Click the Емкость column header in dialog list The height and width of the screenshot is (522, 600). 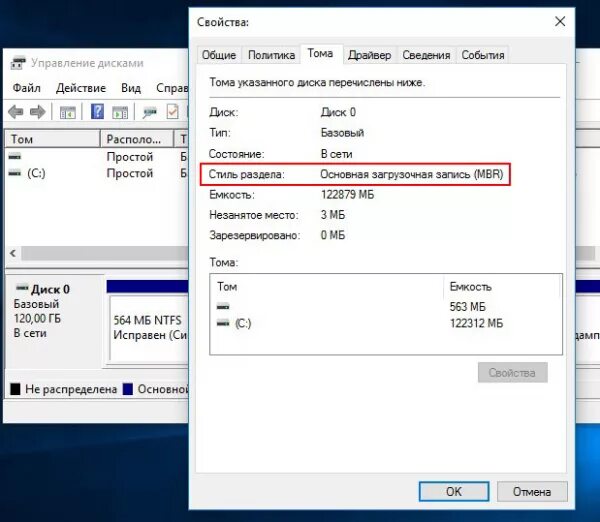502,287
